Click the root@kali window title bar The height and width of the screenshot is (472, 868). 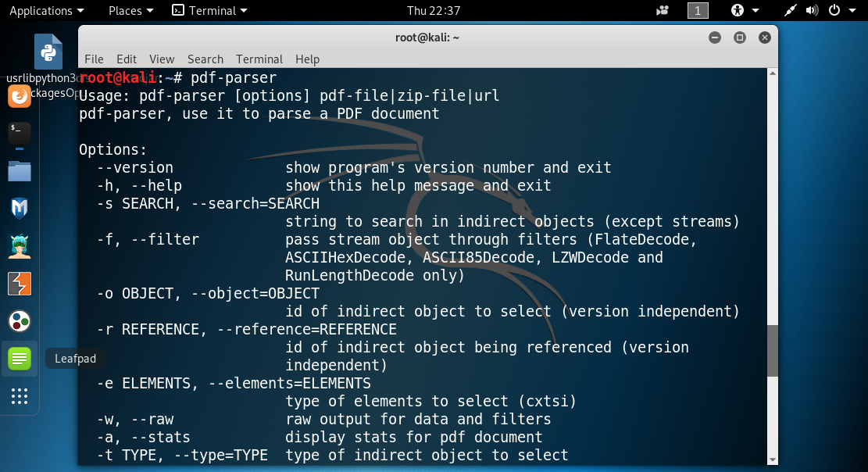pos(427,38)
